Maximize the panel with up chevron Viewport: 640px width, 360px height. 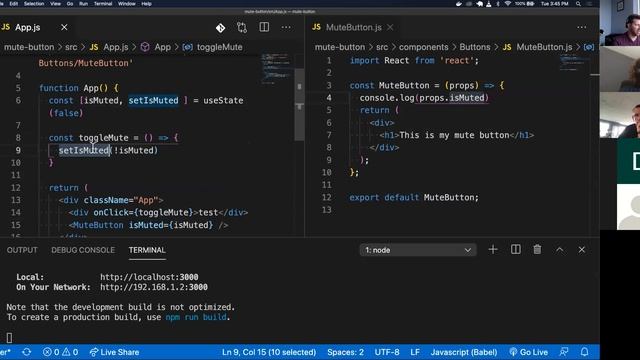560,249
